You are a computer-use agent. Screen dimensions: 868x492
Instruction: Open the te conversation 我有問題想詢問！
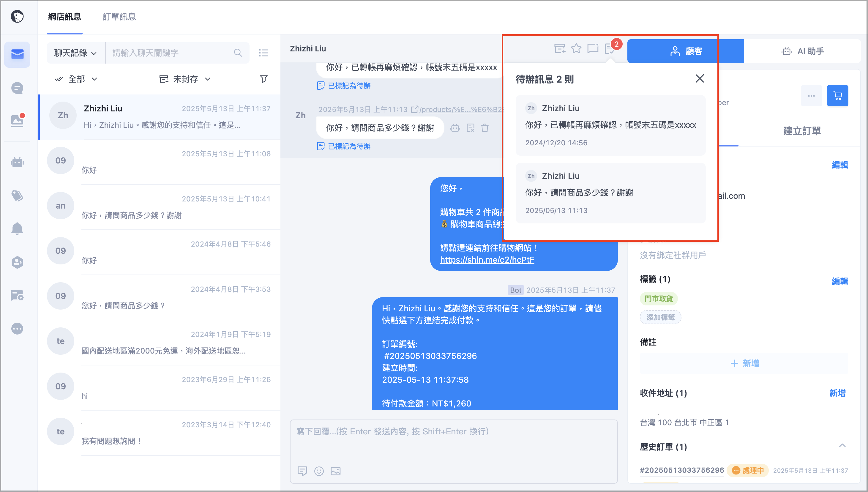tap(160, 433)
